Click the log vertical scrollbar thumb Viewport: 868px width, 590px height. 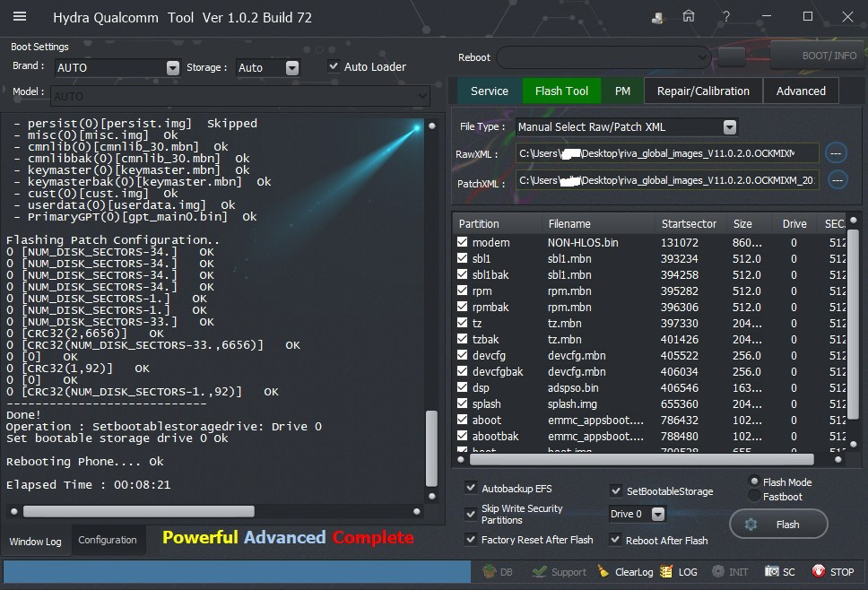pos(431,448)
